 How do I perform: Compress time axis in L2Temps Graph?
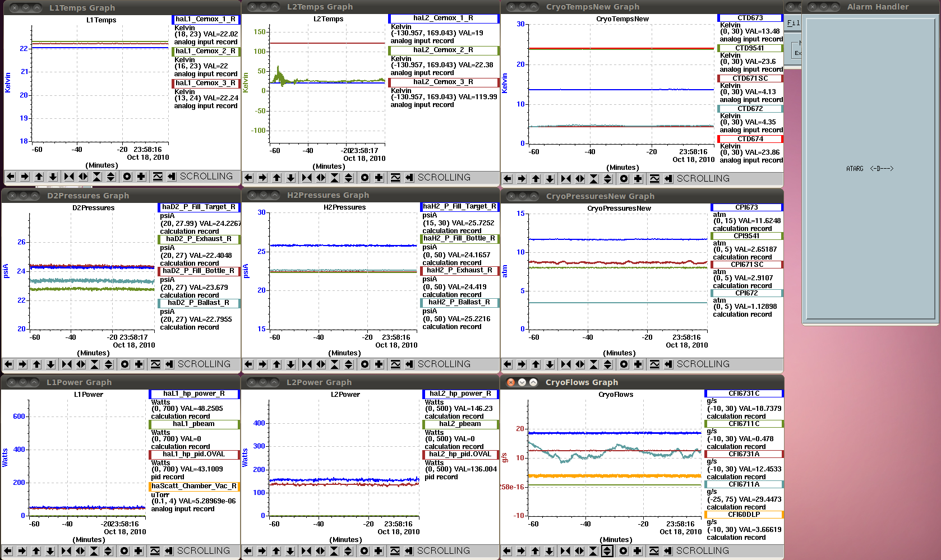point(307,178)
